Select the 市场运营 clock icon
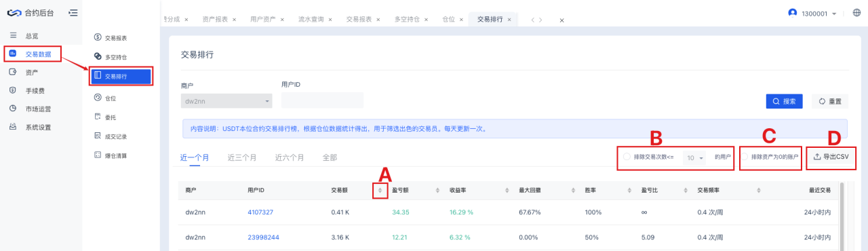 tap(13, 108)
